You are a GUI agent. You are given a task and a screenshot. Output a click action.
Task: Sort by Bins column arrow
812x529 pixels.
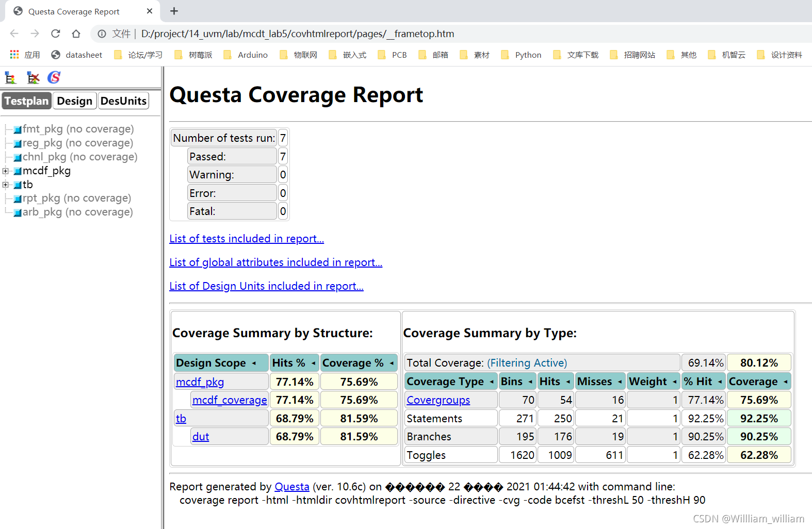coord(530,382)
